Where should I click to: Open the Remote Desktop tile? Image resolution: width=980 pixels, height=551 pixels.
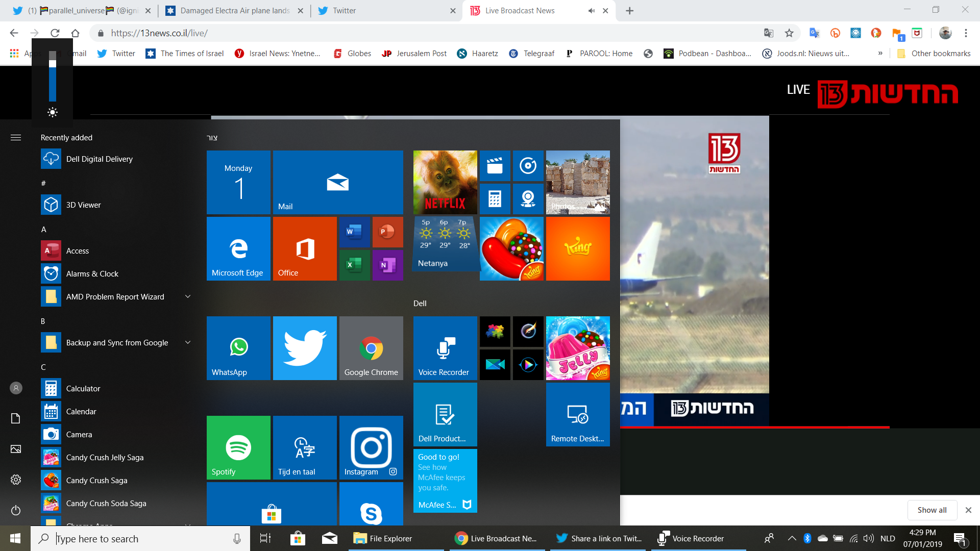coord(578,414)
